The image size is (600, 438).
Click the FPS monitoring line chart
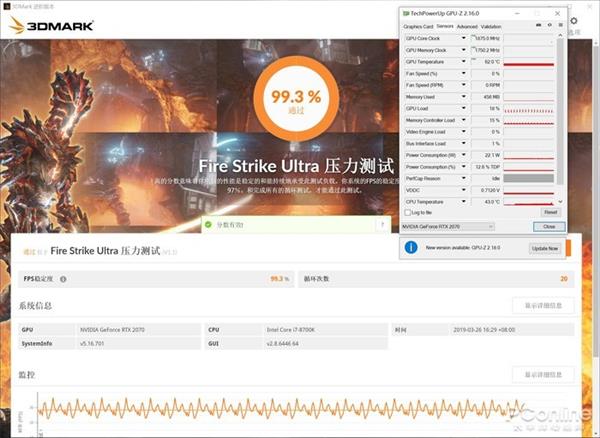281,410
